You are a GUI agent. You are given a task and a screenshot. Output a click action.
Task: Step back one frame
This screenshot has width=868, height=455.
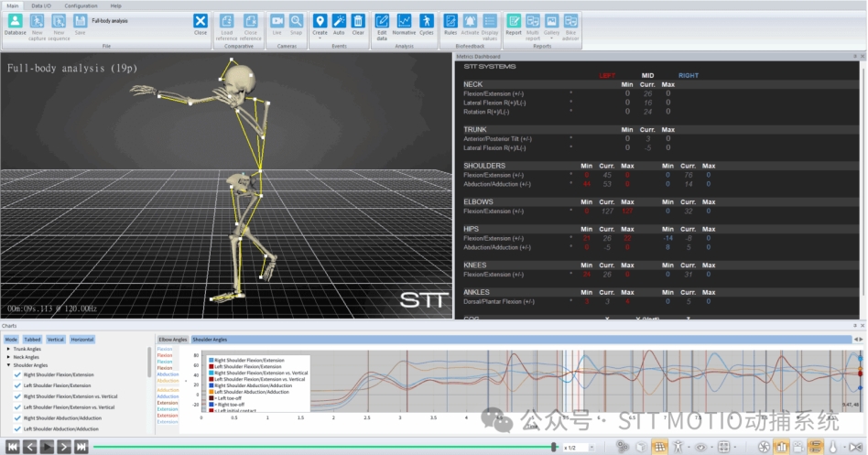click(30, 447)
